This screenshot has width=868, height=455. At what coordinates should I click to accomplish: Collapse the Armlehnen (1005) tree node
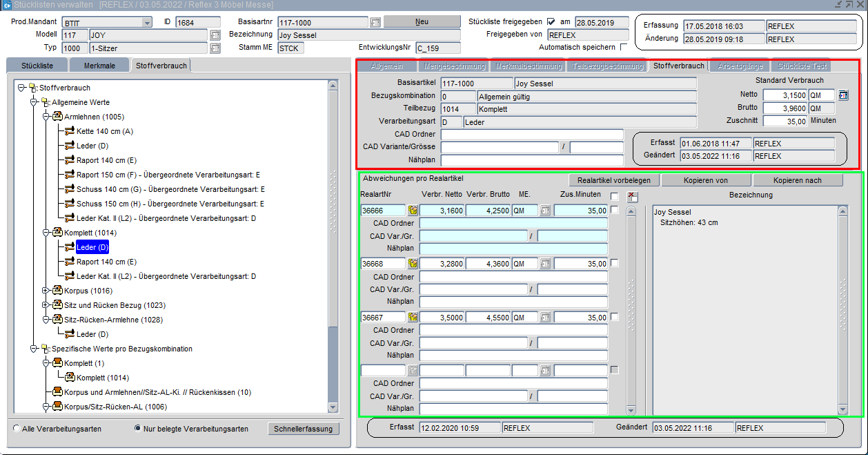click(x=46, y=117)
